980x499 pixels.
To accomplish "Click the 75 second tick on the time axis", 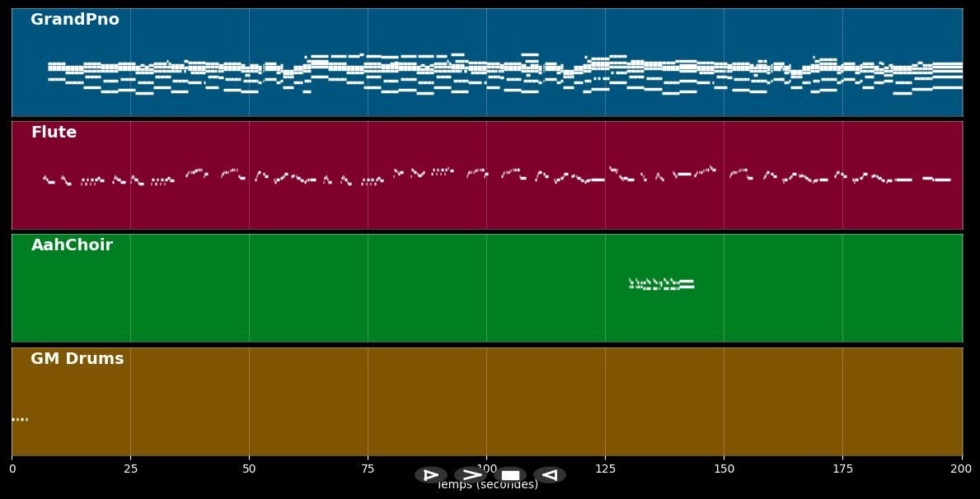I will pos(368,469).
